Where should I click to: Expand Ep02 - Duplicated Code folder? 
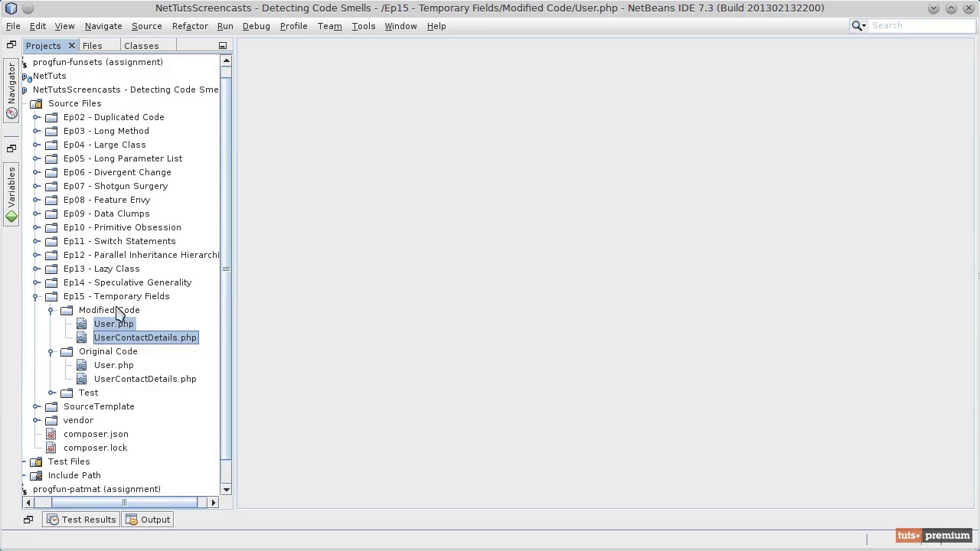[36, 117]
